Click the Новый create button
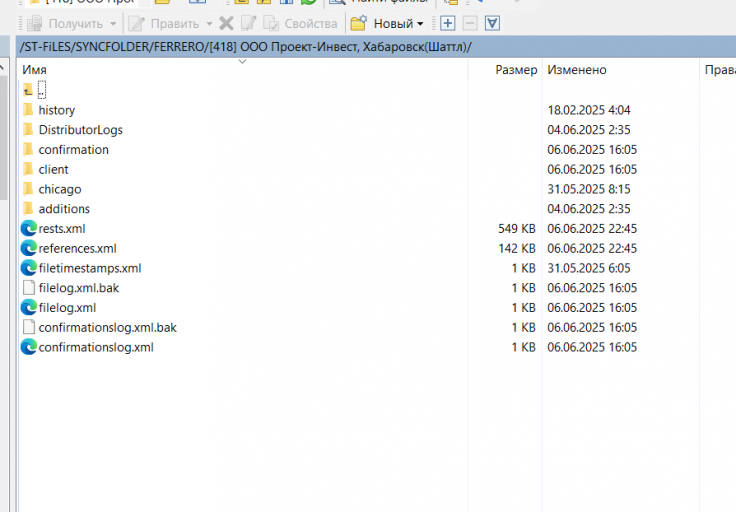 (x=382, y=23)
